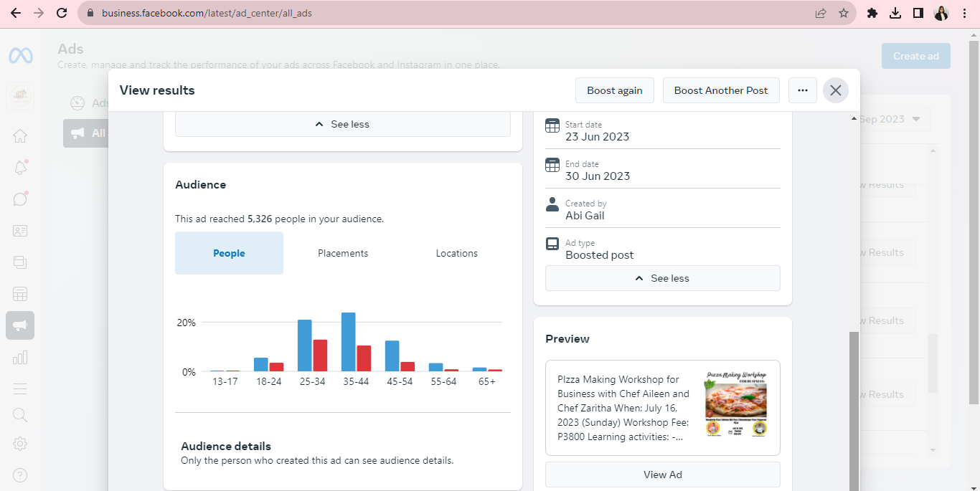Click the 35-44 blue bar in chart
980x491 pixels.
(x=349, y=342)
